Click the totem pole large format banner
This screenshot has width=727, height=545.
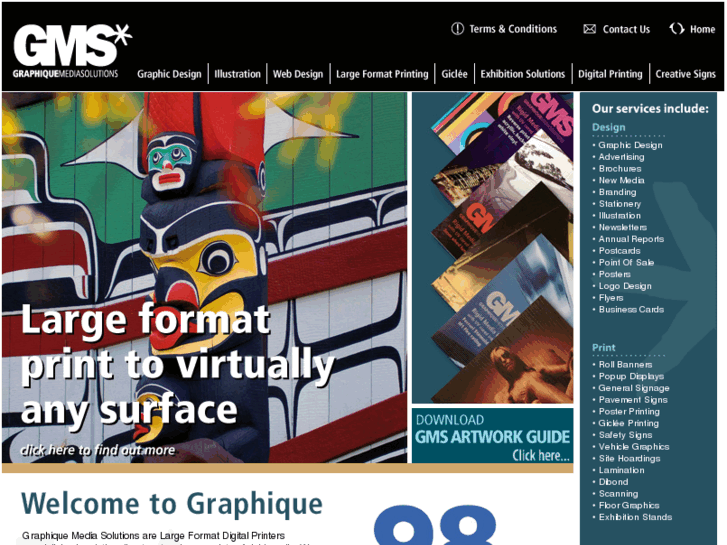tap(204, 277)
